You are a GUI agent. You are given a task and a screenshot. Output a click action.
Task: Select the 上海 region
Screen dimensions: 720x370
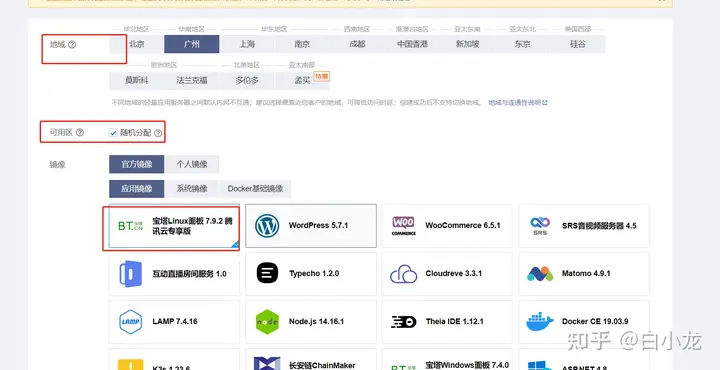point(247,44)
